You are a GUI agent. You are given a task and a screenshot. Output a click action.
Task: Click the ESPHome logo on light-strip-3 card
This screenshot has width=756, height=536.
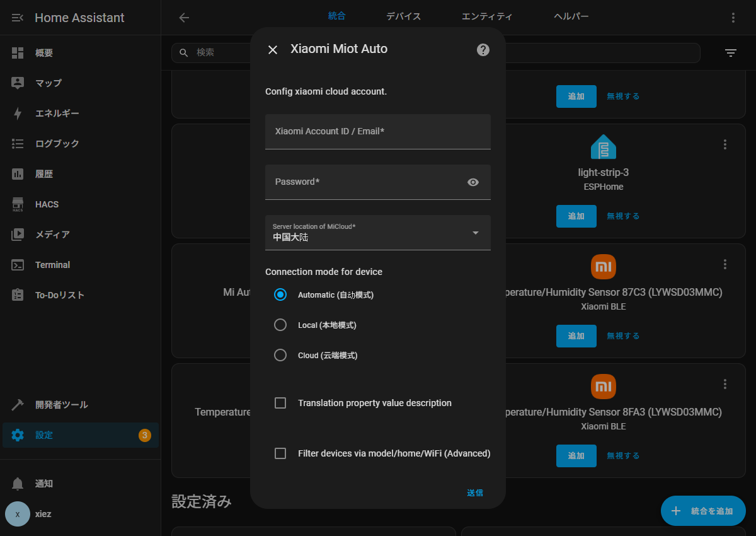pyautogui.click(x=604, y=147)
